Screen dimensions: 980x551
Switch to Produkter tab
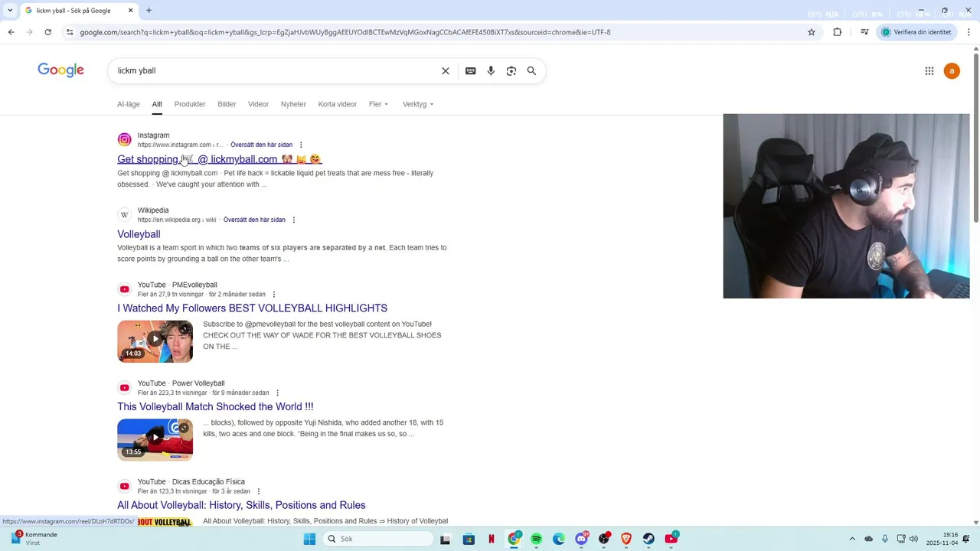[x=190, y=104]
